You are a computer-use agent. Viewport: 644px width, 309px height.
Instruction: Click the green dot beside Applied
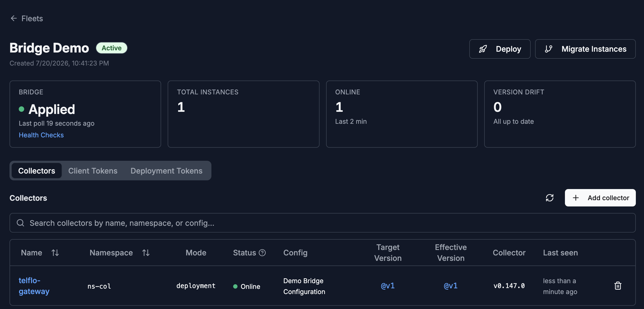21,109
